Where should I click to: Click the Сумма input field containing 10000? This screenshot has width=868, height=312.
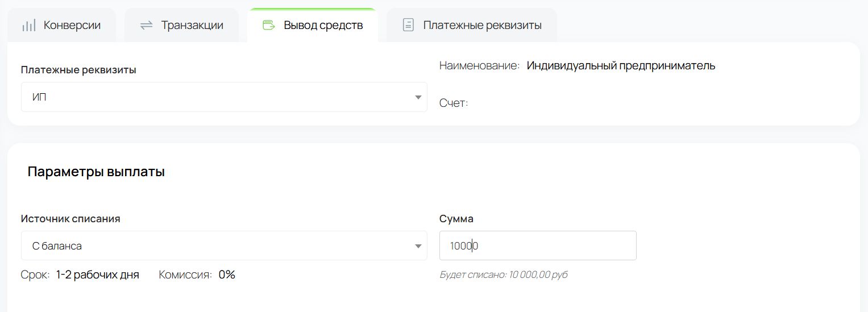537,246
